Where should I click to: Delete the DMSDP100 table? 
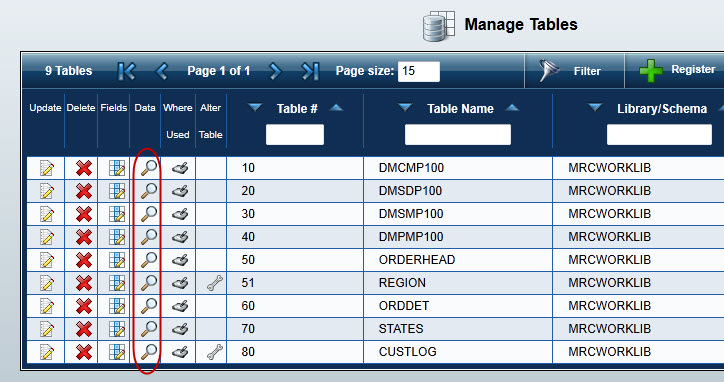point(84,191)
